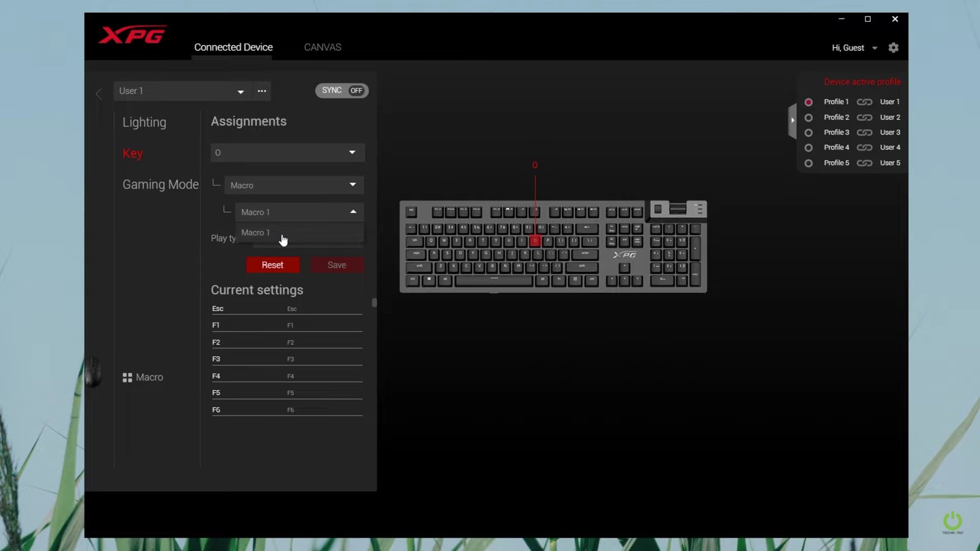This screenshot has height=551, width=980.
Task: Click link icon next to Profile 1
Action: tap(864, 102)
